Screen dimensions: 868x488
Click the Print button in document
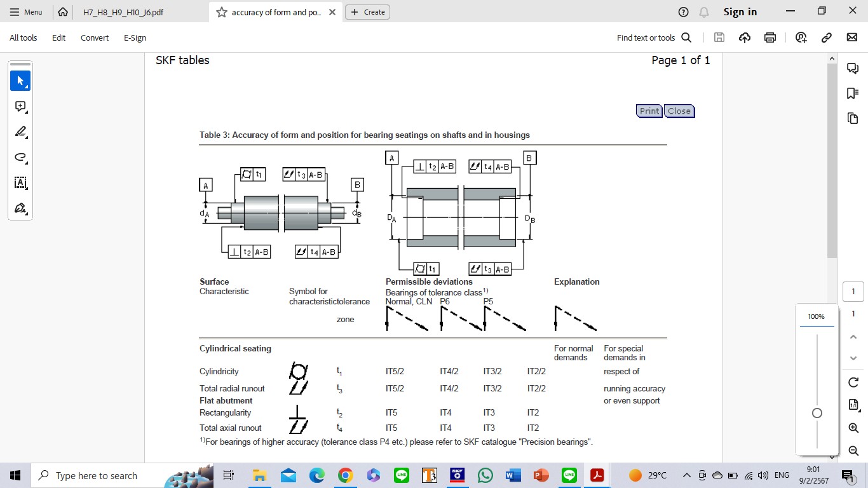point(649,111)
